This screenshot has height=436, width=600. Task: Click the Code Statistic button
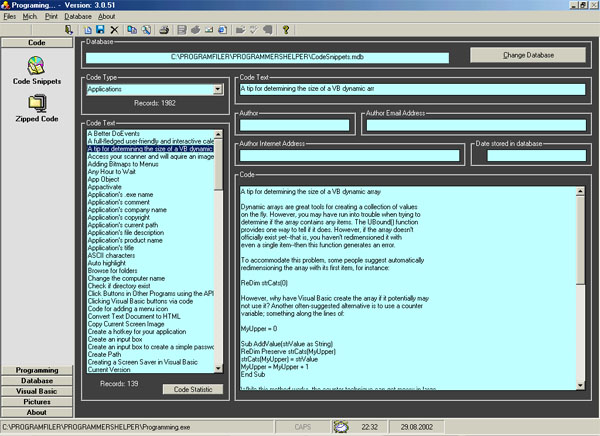[x=193, y=388]
